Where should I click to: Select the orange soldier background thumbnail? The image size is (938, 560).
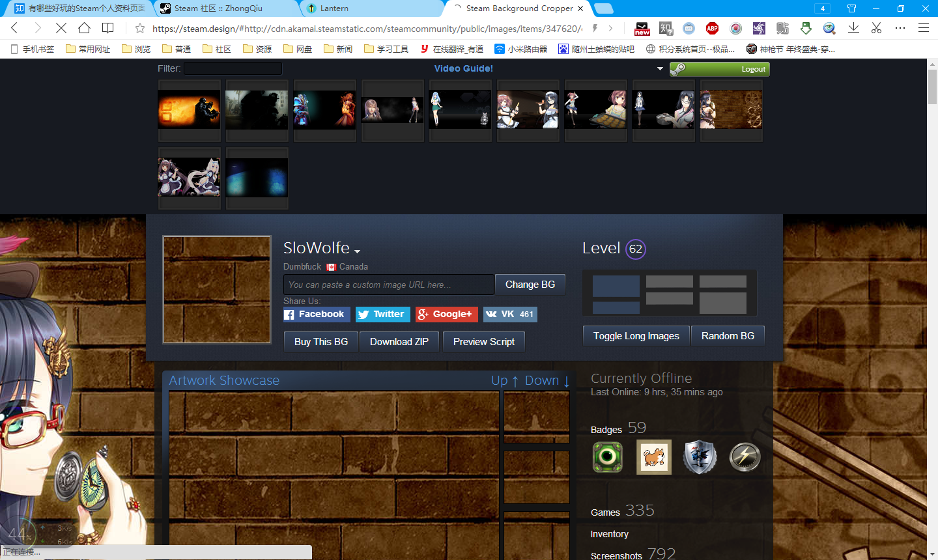[189, 110]
